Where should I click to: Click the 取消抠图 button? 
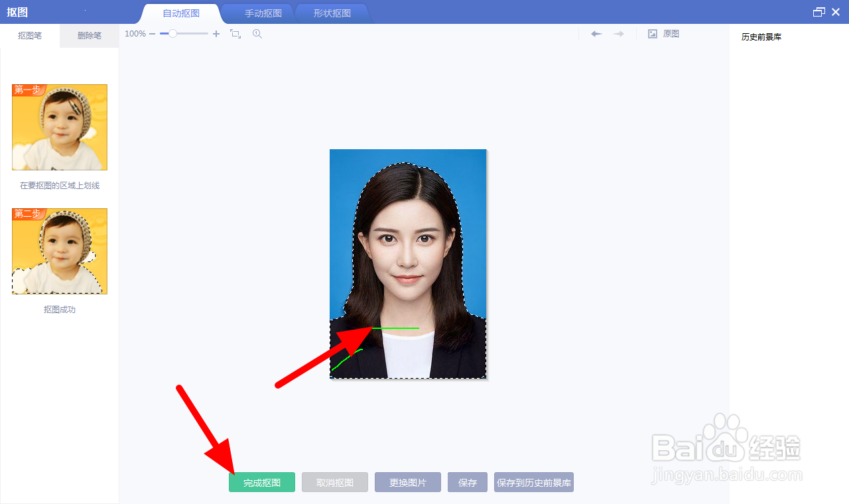point(335,482)
